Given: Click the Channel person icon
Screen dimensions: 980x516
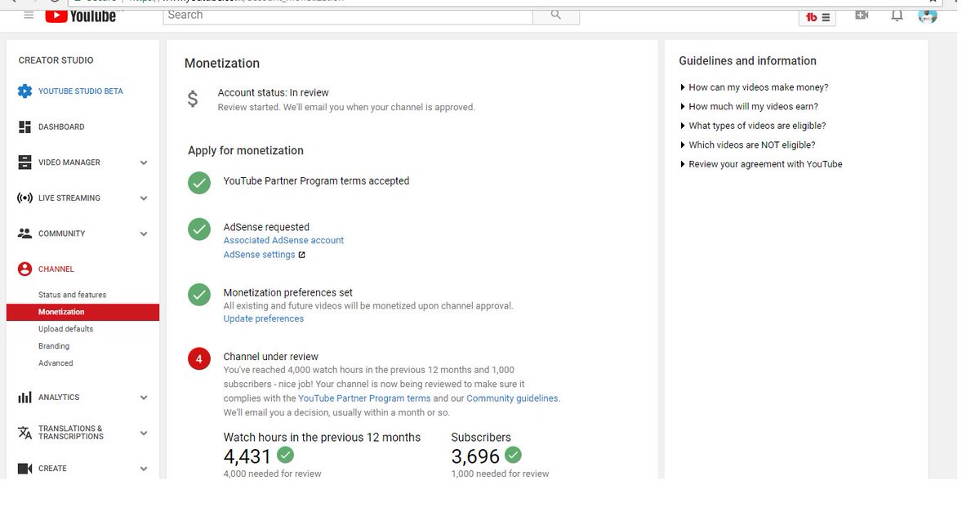Looking at the screenshot, I should [x=24, y=269].
